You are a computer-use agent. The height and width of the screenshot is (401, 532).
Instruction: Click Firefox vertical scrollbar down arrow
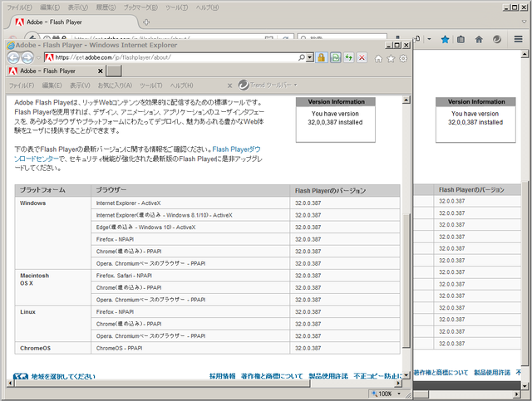[x=525, y=385]
